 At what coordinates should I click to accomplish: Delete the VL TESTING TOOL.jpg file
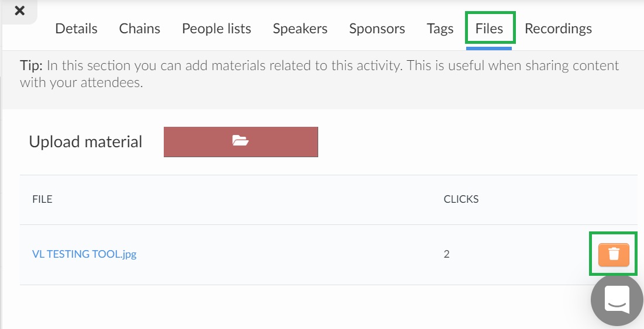(614, 254)
